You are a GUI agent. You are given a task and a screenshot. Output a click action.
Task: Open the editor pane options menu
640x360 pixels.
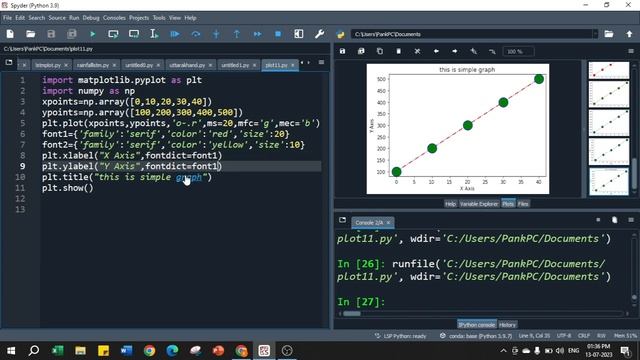pyautogui.click(x=322, y=62)
